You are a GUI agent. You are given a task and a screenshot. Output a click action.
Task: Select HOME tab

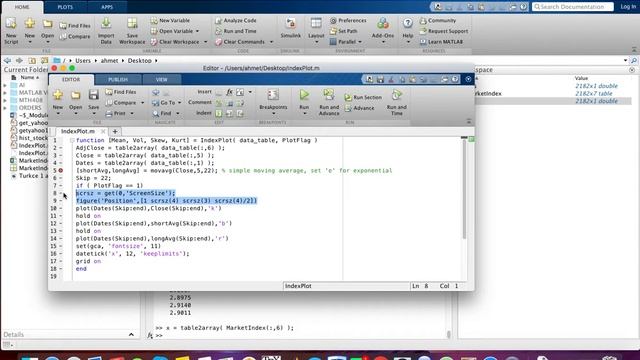(x=22, y=7)
